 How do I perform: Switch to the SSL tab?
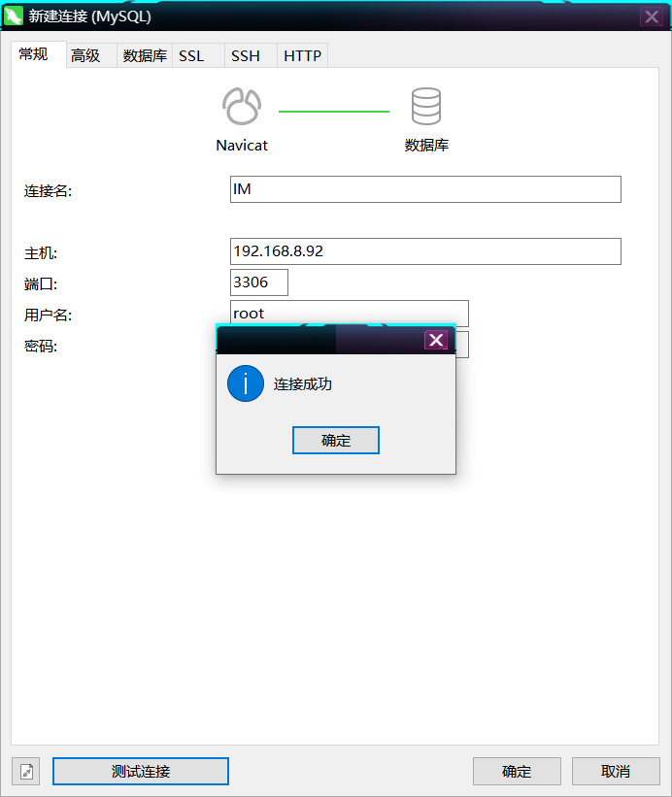click(198, 55)
